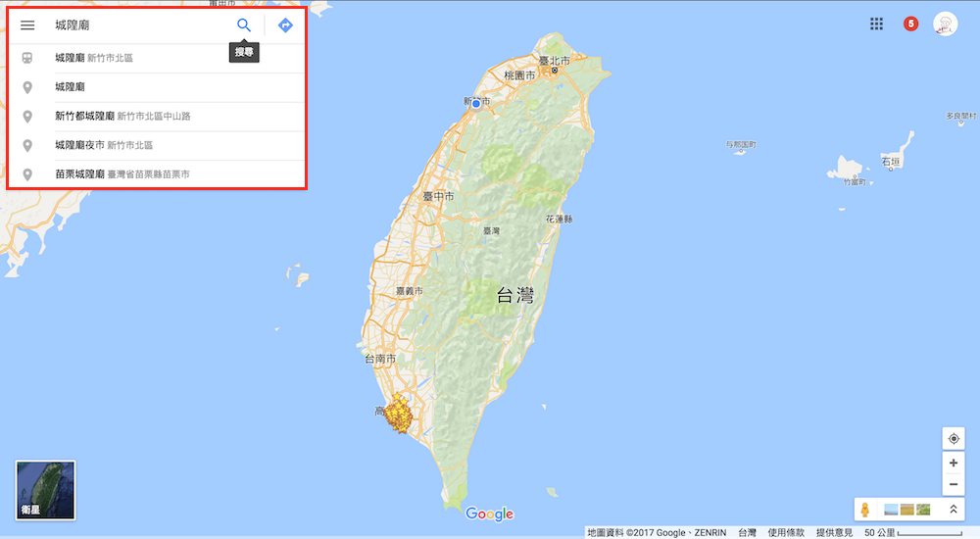Click the 臺中市 map label
This screenshot has width=980, height=539.
(439, 196)
